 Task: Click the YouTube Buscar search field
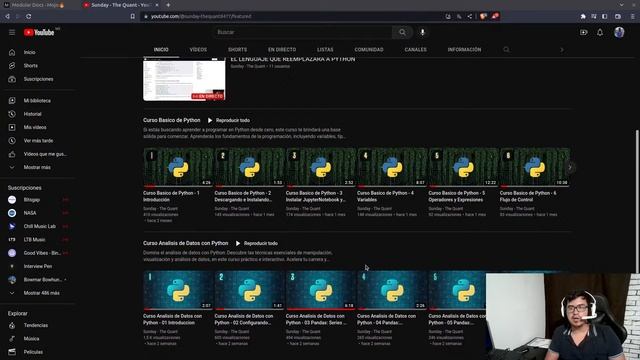tap(302, 32)
